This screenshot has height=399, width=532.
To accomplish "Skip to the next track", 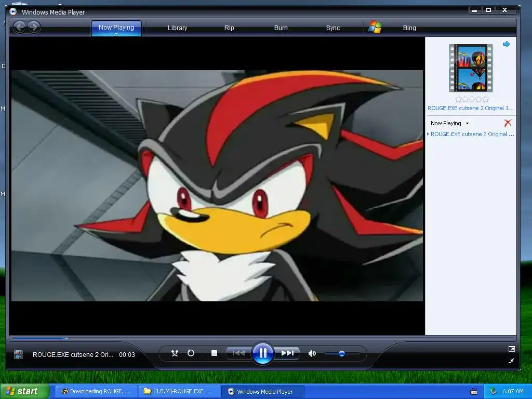I will point(287,353).
